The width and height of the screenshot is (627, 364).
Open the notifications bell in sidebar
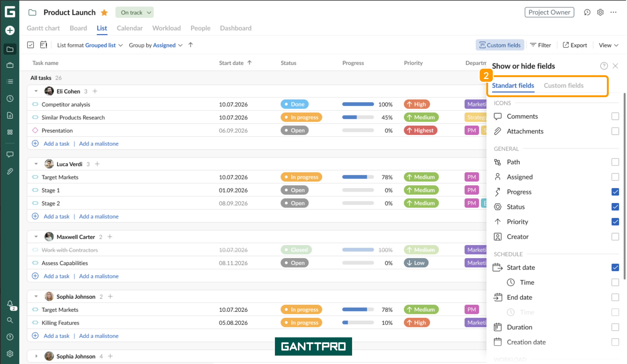coord(10,304)
